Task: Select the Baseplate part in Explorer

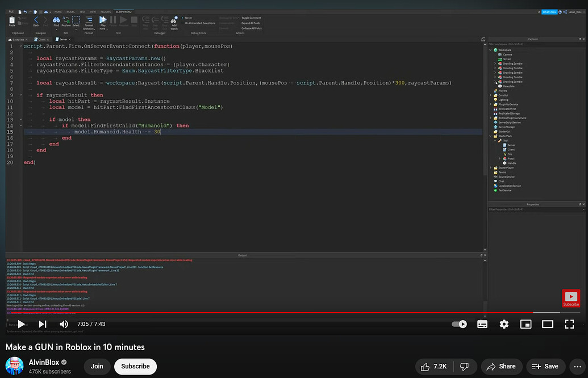Action: 506,86
